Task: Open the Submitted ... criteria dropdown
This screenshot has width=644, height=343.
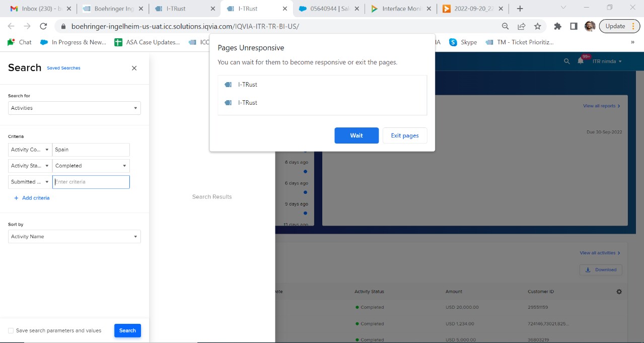Action: point(30,182)
